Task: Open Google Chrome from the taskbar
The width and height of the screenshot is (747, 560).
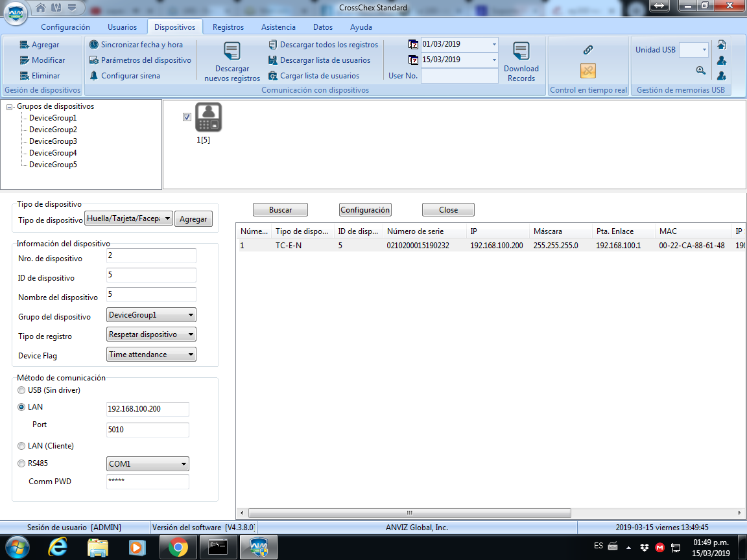Action: (x=177, y=547)
